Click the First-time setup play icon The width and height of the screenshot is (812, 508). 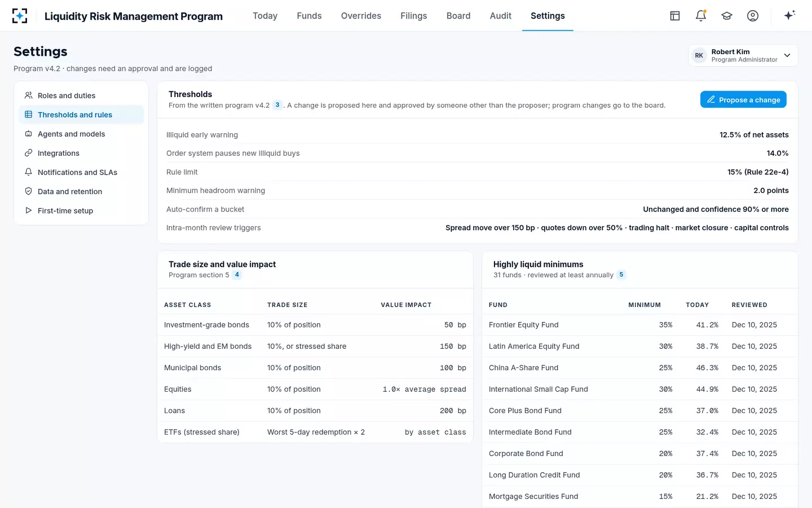tap(28, 211)
